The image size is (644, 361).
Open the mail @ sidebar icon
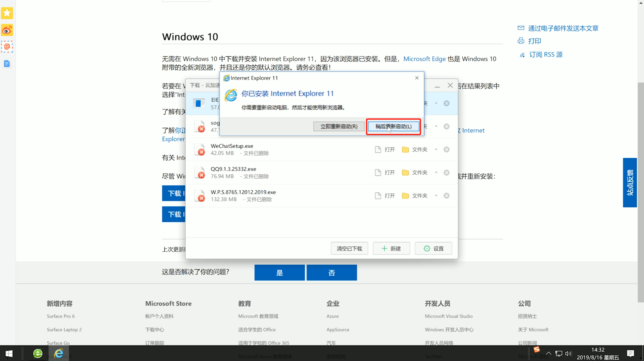pyautogui.click(x=7, y=47)
